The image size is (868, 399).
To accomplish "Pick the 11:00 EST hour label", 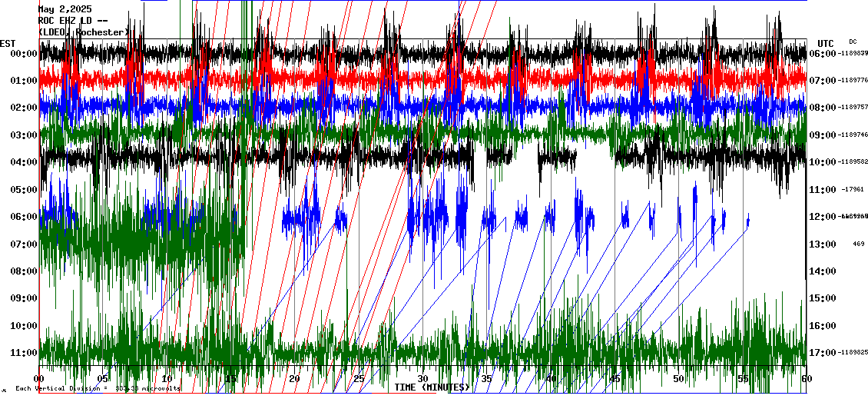I will pyautogui.click(x=24, y=353).
